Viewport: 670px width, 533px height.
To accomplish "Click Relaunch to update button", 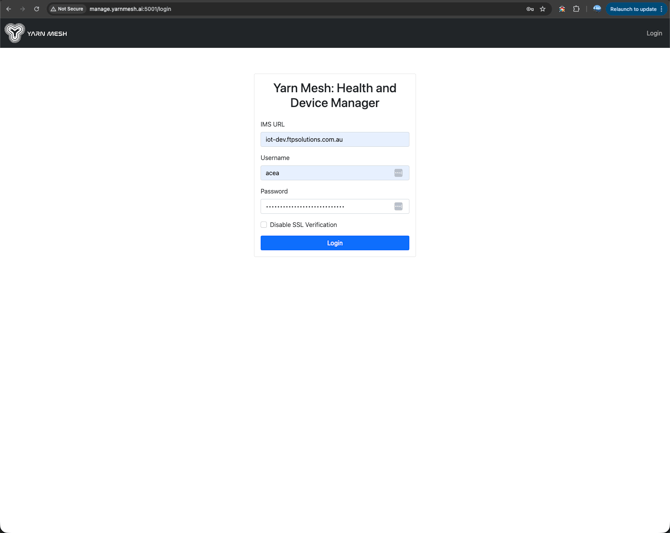I will coord(633,9).
